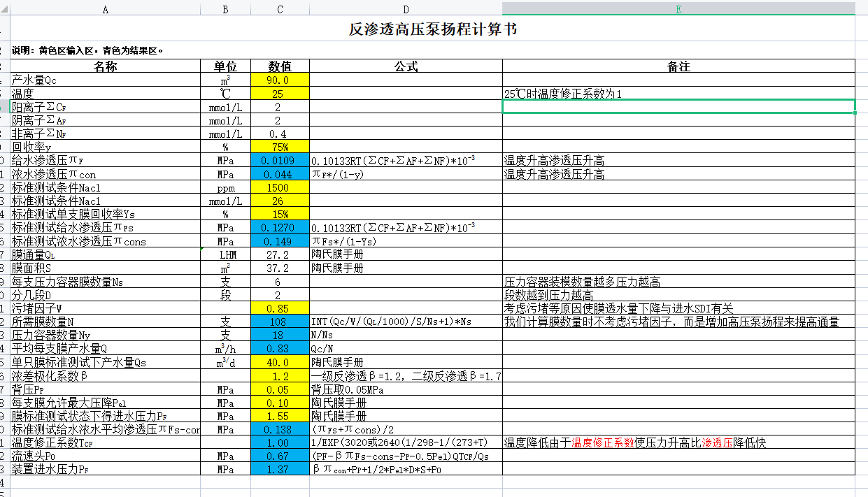Select column header B
Image resolution: width=868 pixels, height=497 pixels.
(225, 10)
